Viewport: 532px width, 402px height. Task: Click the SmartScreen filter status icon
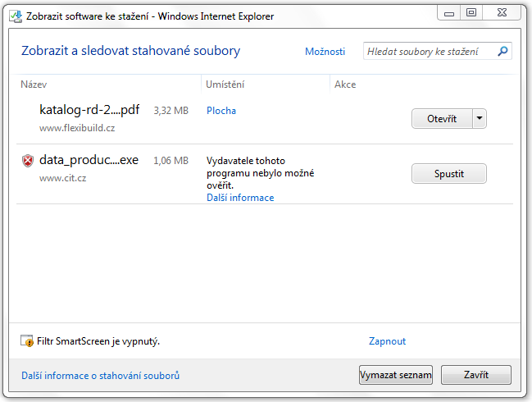click(x=27, y=340)
